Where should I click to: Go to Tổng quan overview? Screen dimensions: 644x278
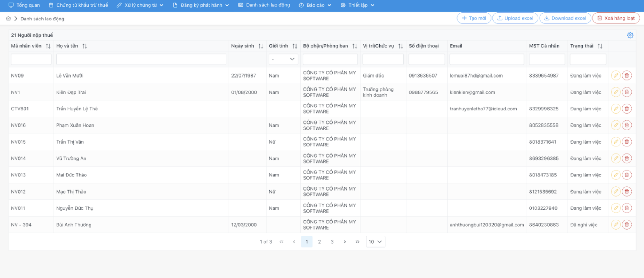(24, 5)
